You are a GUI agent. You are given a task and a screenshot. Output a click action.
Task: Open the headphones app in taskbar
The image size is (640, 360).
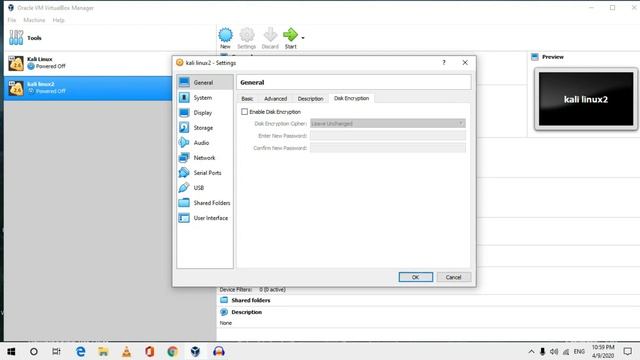(x=219, y=351)
